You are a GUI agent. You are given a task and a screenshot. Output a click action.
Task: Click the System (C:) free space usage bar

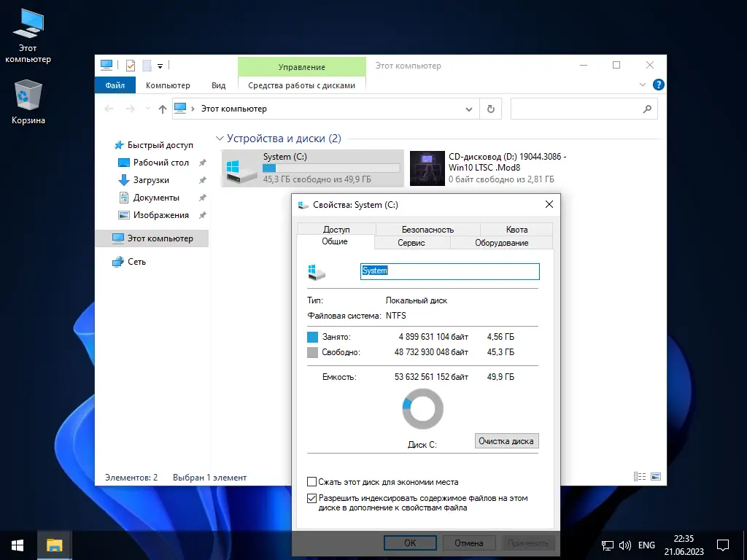pyautogui.click(x=331, y=168)
